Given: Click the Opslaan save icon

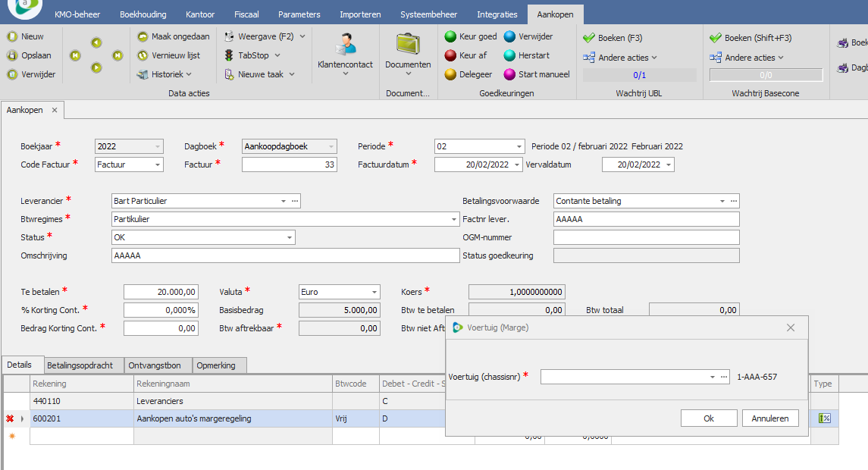Looking at the screenshot, I should click(x=12, y=55).
